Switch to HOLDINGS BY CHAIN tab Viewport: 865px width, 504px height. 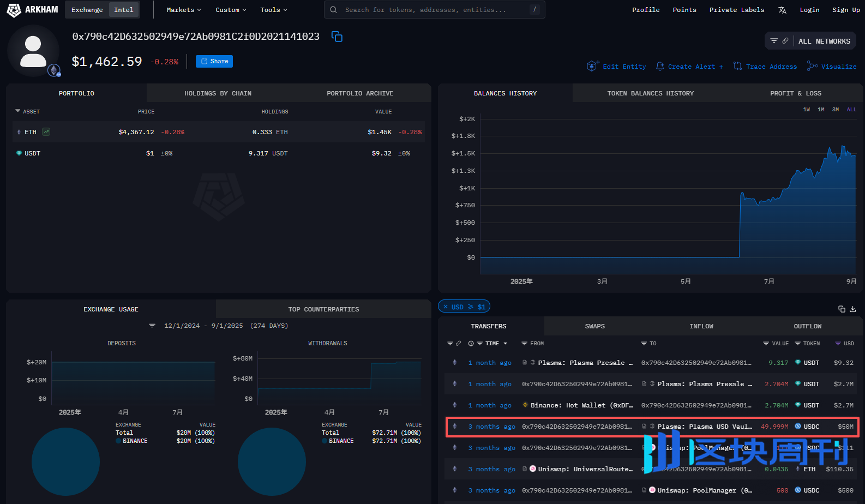tap(218, 93)
